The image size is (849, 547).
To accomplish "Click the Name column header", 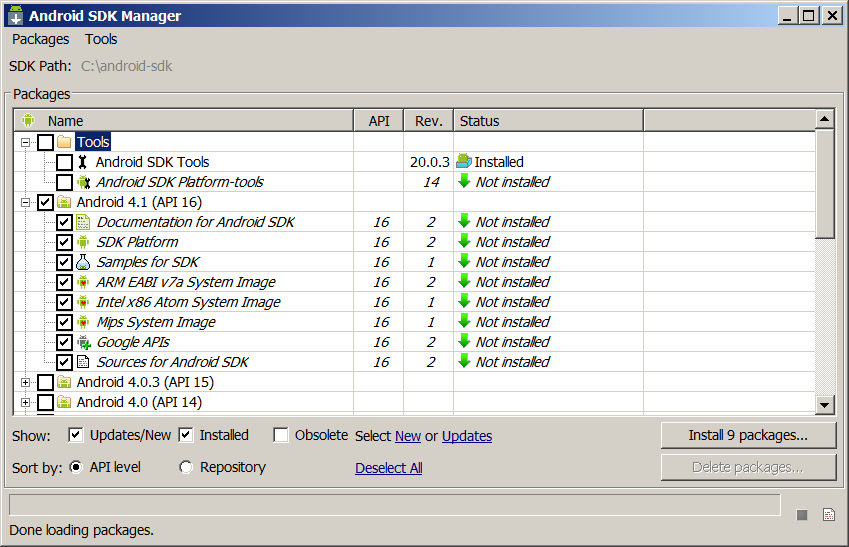I will tap(184, 120).
